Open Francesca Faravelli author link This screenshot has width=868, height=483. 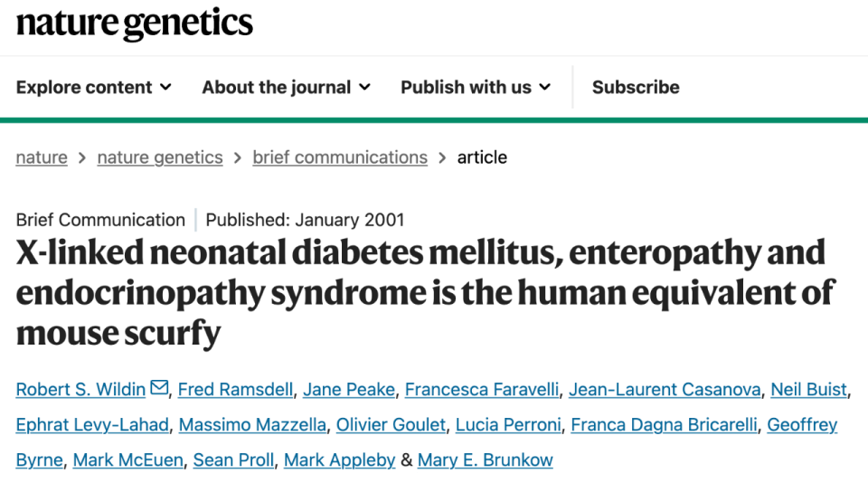[482, 390]
